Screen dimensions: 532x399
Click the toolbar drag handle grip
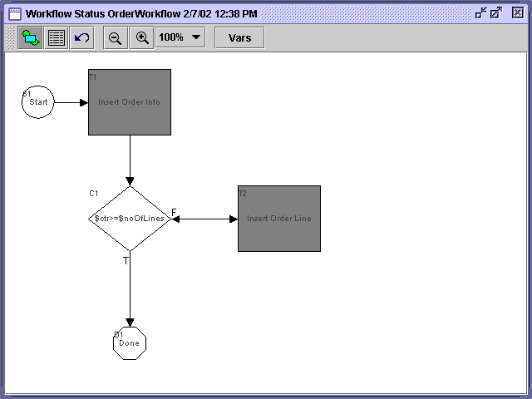(11, 37)
